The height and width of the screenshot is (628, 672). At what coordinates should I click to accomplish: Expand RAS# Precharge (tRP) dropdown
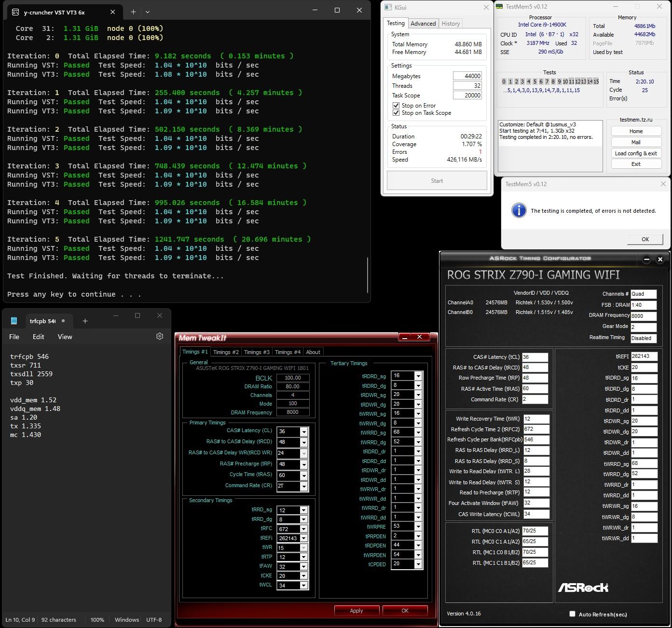(304, 464)
